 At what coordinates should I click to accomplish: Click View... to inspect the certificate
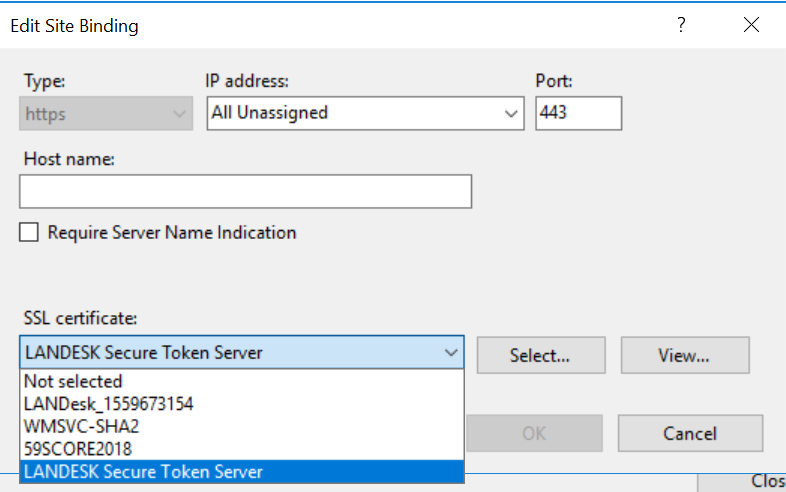tap(685, 355)
